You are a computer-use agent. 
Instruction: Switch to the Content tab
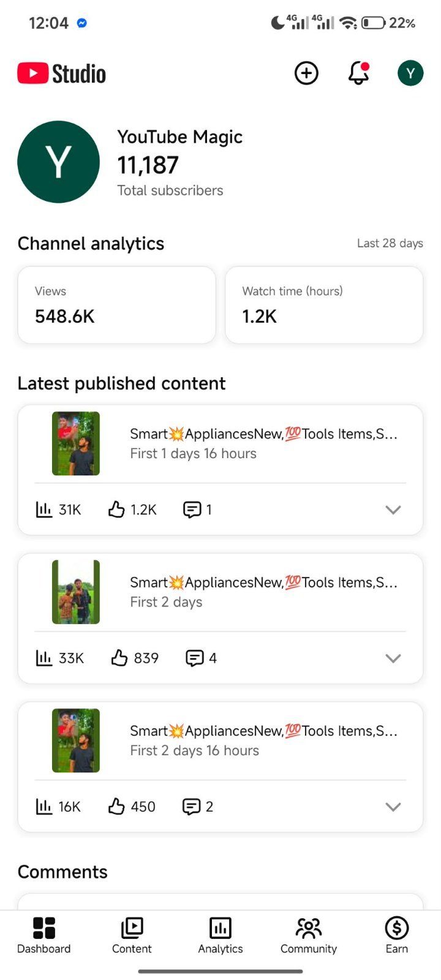[x=132, y=935]
